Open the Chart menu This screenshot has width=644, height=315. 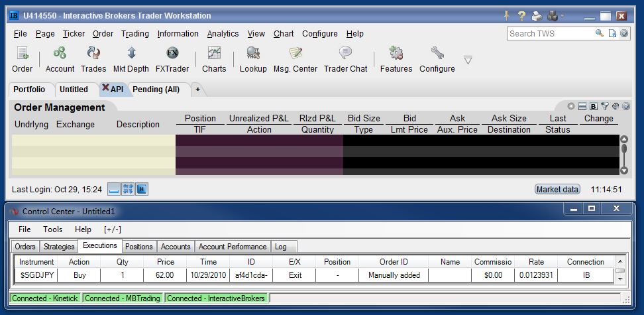tap(284, 34)
